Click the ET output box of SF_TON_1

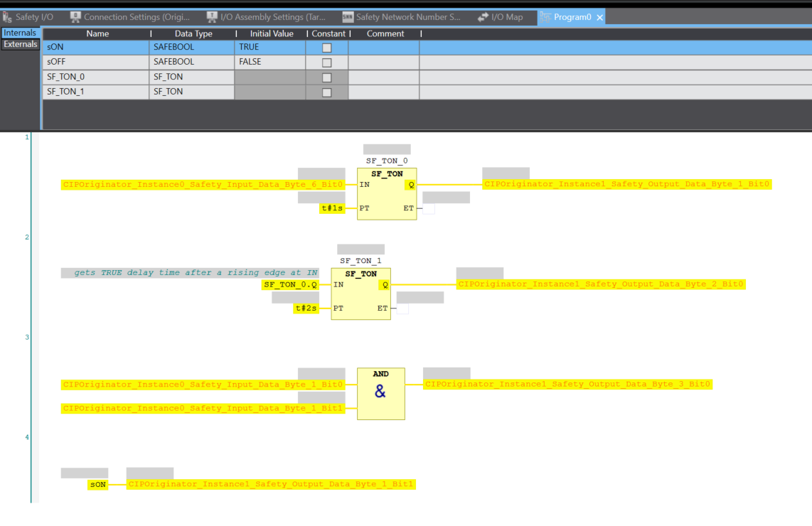point(402,308)
